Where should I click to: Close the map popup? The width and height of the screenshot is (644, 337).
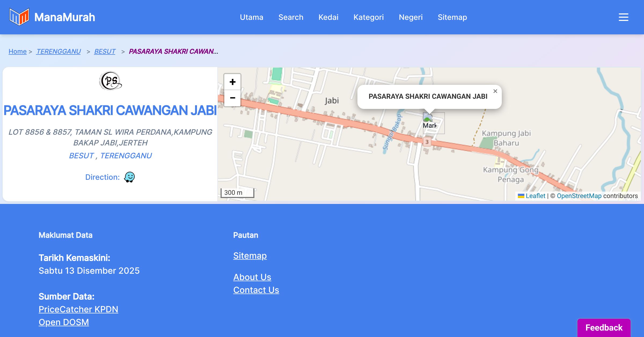tap(495, 91)
